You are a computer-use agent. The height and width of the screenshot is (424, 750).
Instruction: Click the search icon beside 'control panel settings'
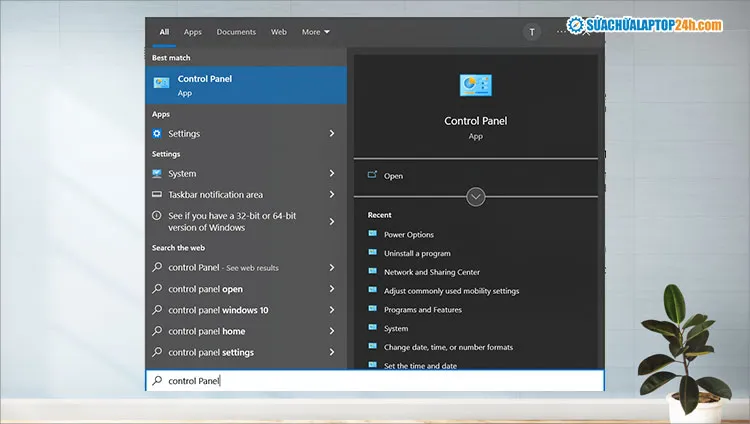[157, 352]
